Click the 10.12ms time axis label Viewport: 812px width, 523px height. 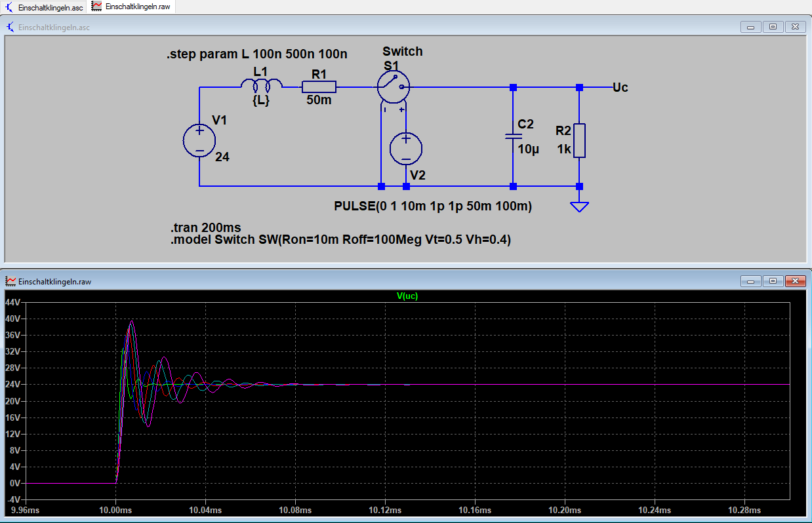385,510
